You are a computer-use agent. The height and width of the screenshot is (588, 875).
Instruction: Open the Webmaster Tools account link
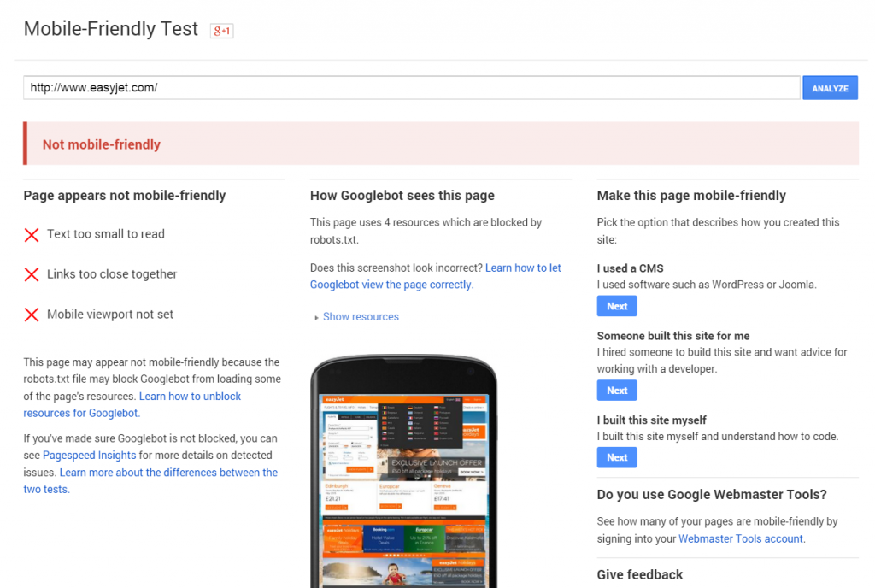pos(740,538)
